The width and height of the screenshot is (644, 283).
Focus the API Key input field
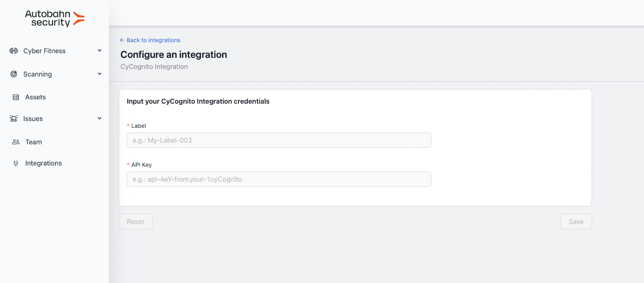click(279, 179)
